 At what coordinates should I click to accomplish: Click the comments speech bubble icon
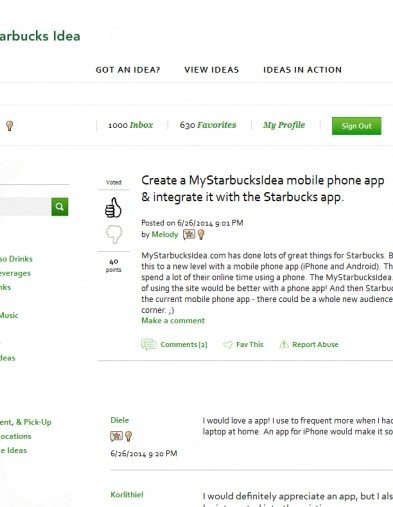click(x=149, y=344)
